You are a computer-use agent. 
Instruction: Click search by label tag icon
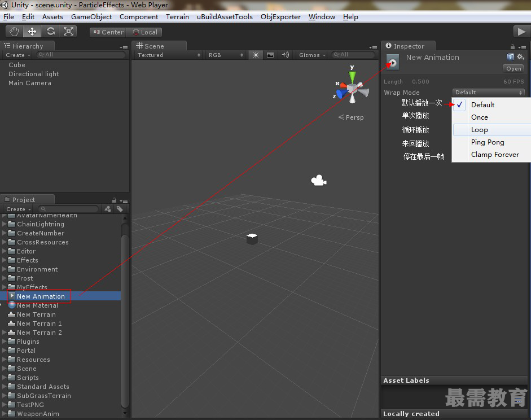[120, 209]
